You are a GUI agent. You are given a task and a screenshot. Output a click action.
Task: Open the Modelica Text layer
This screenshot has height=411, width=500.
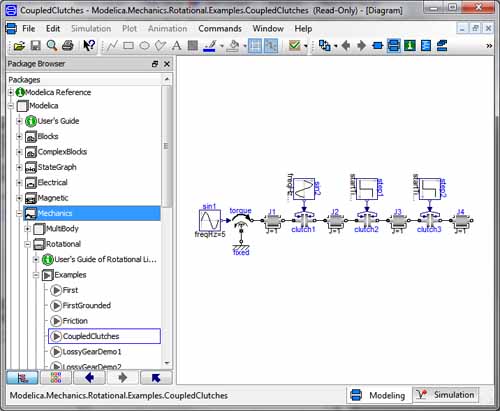426,45
